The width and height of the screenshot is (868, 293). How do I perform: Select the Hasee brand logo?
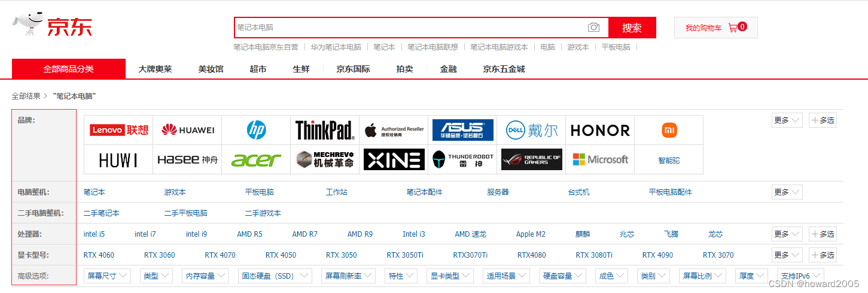(x=187, y=159)
